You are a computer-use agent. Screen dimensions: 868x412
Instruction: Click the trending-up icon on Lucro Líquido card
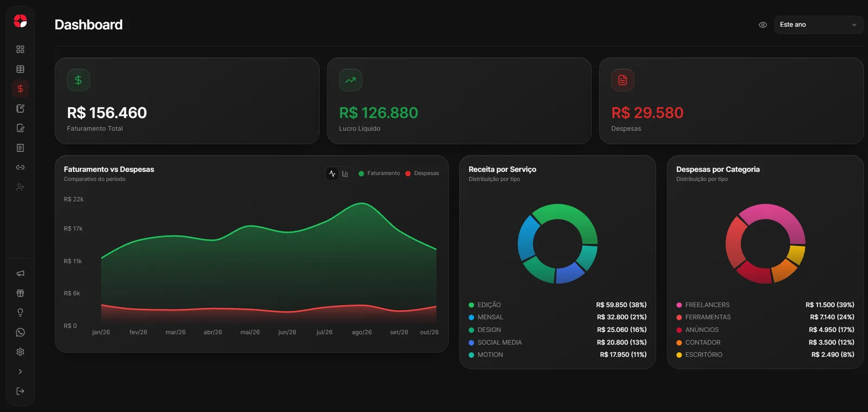350,80
